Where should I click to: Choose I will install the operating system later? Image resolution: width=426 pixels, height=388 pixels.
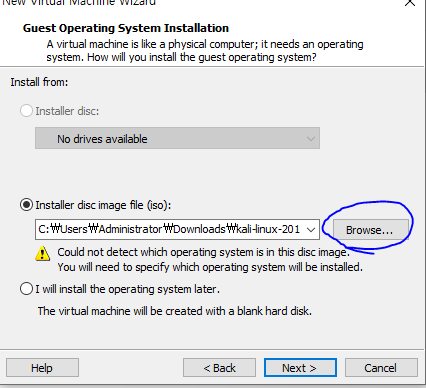(26, 289)
